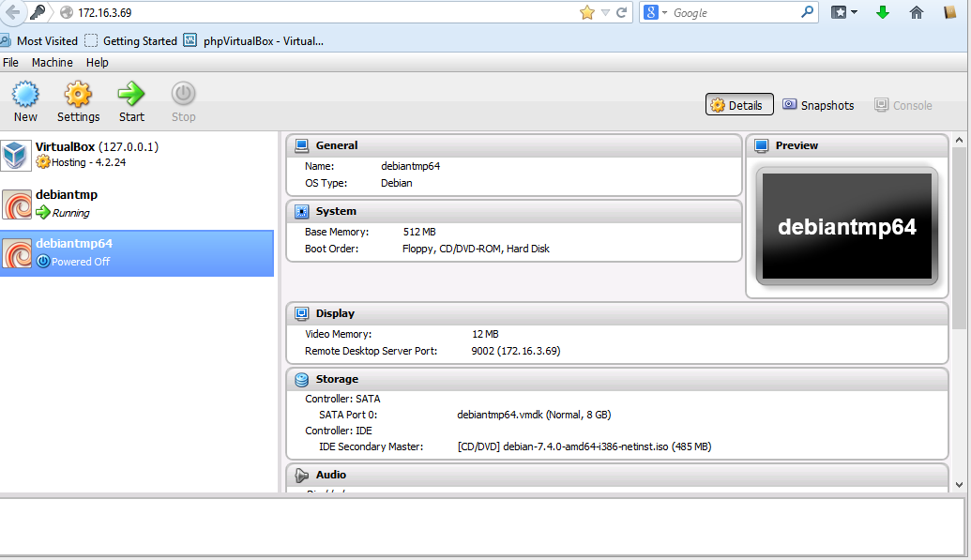Click the greyed Stop power icon

point(183,94)
